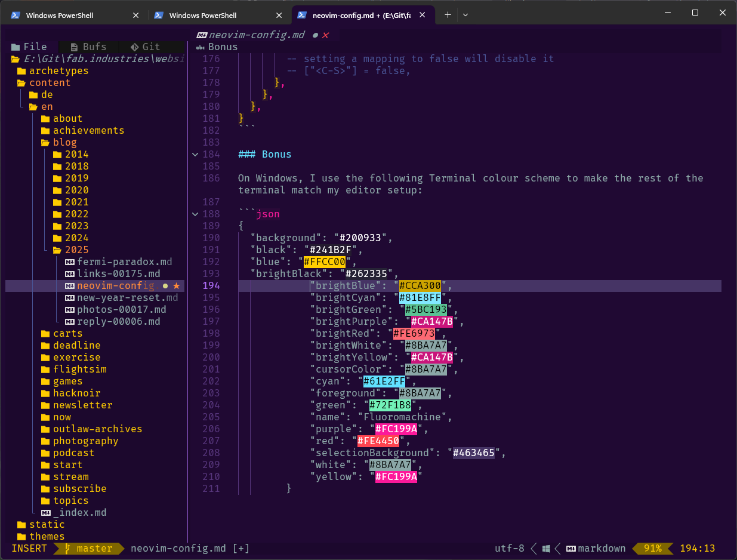The image size is (737, 560).
Task: Open reply-00006.md file
Action: [112, 321]
